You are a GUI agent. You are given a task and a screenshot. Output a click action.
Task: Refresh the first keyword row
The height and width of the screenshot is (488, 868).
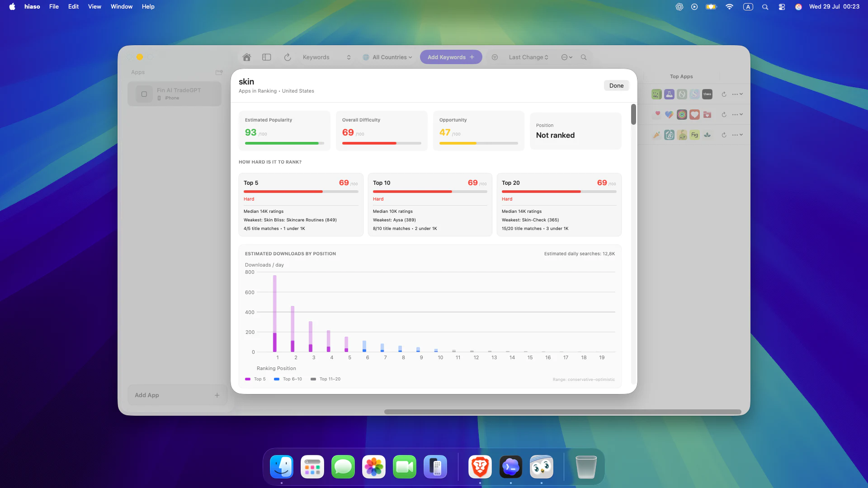[724, 94]
